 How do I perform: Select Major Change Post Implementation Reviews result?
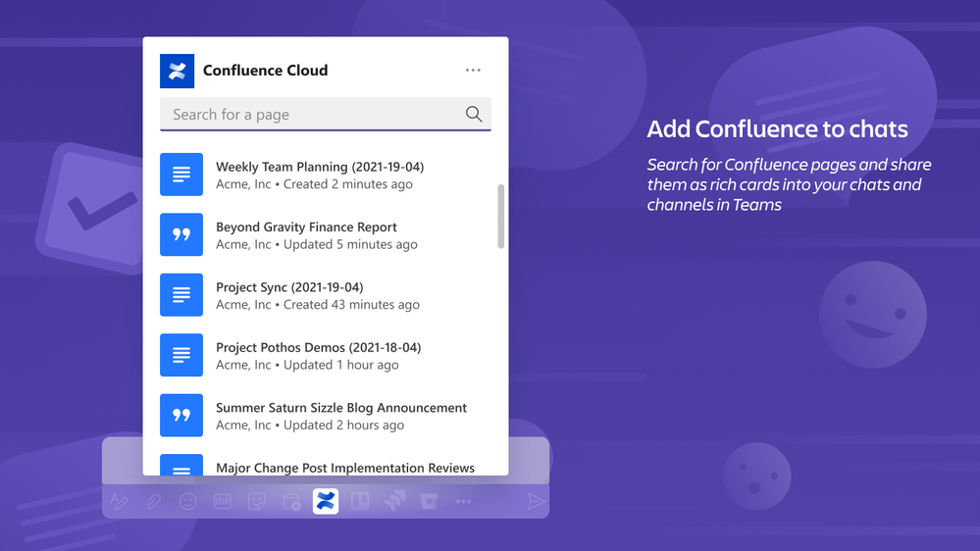[325, 466]
